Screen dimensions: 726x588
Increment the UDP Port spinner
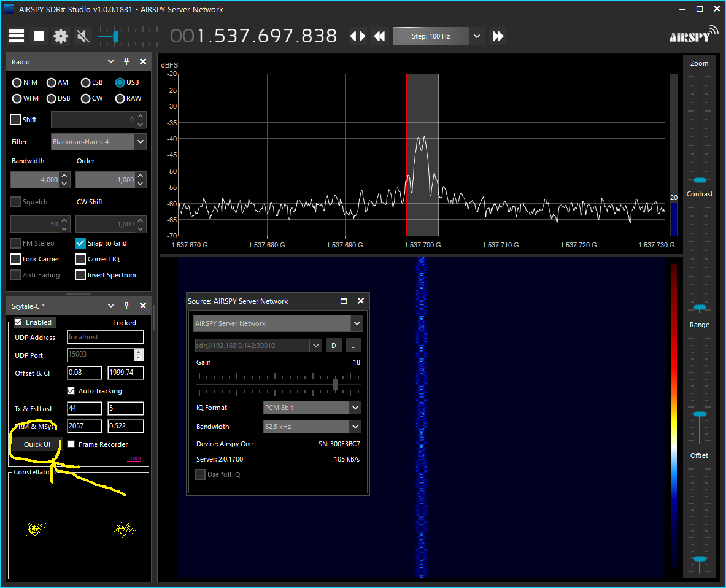pyautogui.click(x=139, y=352)
